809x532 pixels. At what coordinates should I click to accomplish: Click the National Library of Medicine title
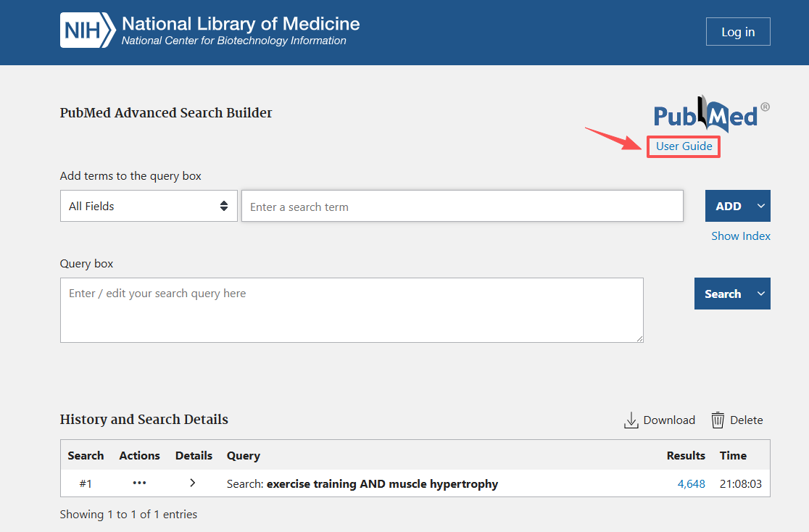click(241, 23)
